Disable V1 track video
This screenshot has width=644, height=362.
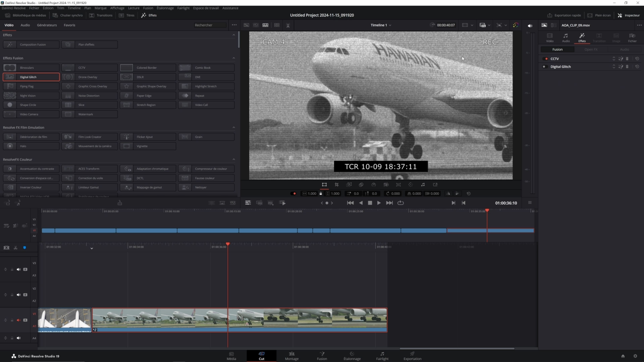(25, 320)
